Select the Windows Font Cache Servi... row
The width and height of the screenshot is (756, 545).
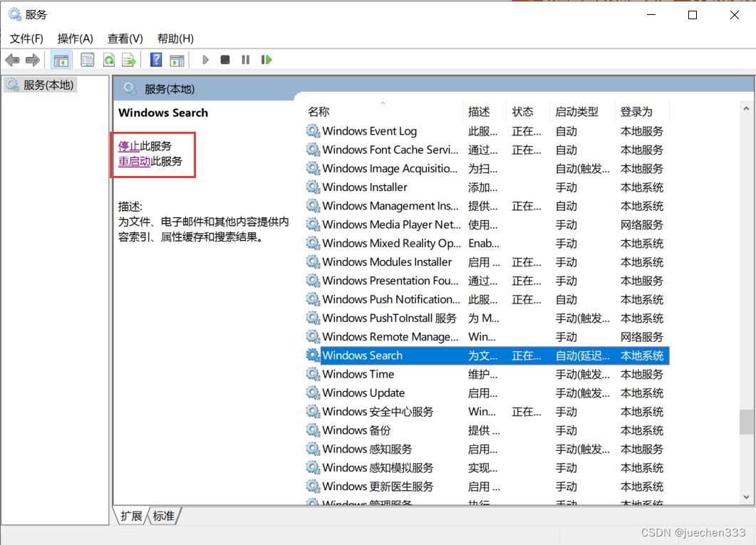(x=487, y=150)
